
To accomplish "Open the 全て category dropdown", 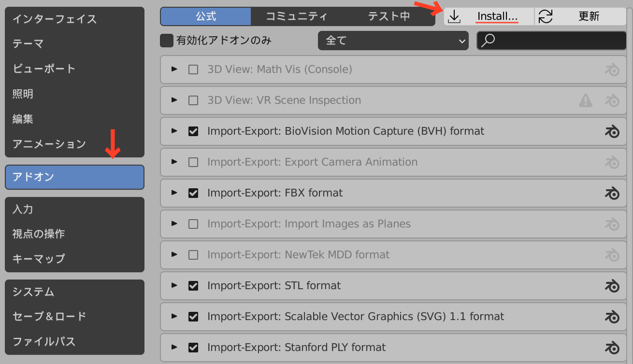I will click(393, 41).
